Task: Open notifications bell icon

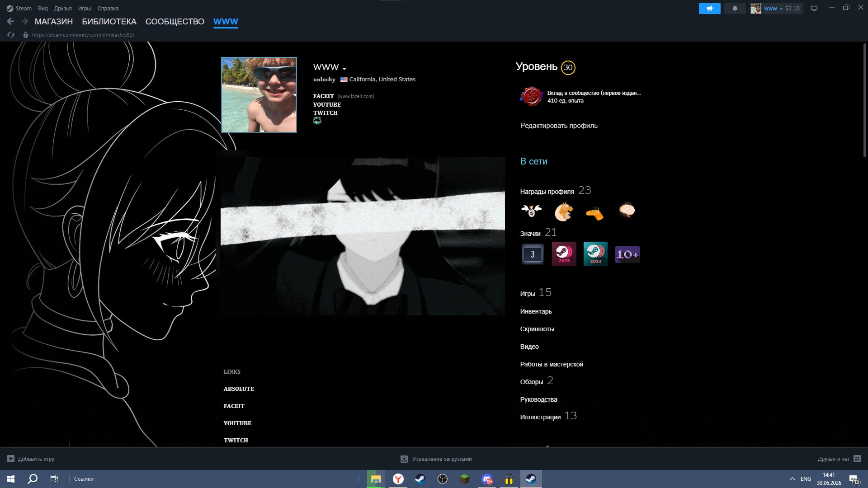Action: tap(735, 8)
